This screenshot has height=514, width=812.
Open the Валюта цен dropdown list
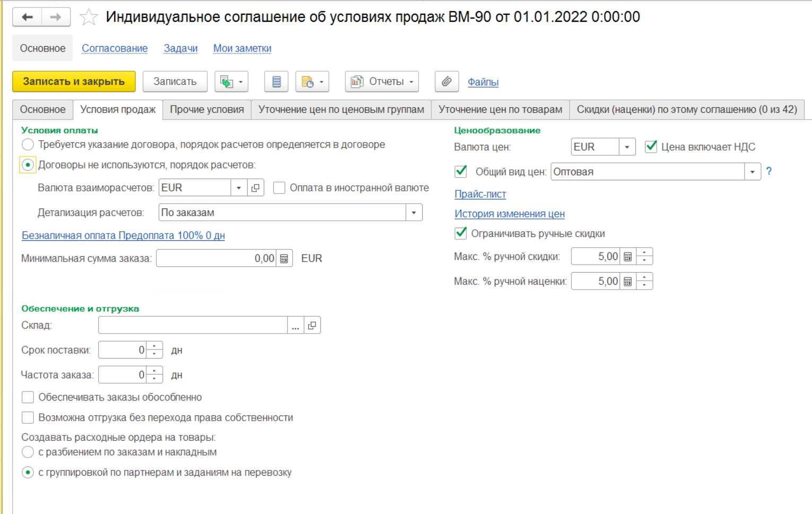[x=627, y=147]
